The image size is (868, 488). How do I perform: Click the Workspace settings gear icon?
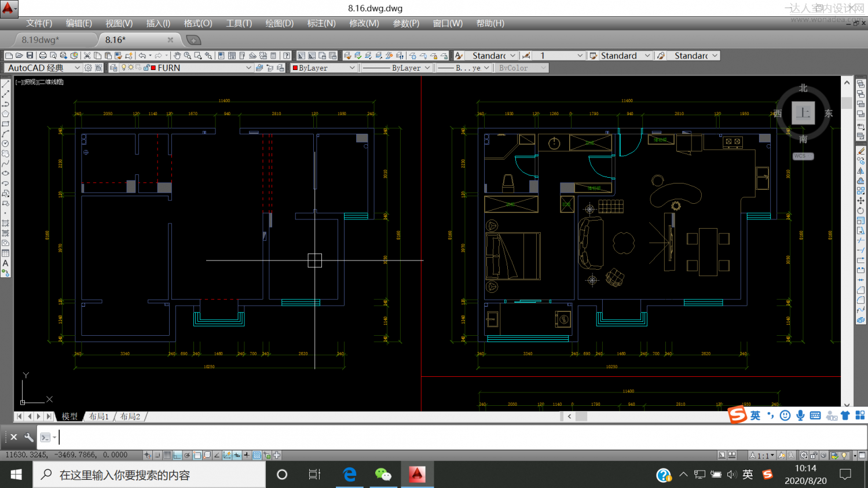[89, 68]
